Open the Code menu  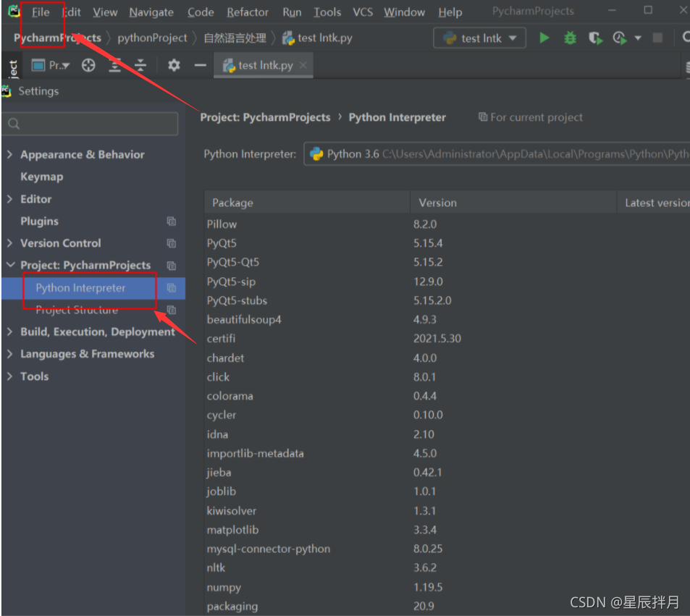click(x=201, y=12)
